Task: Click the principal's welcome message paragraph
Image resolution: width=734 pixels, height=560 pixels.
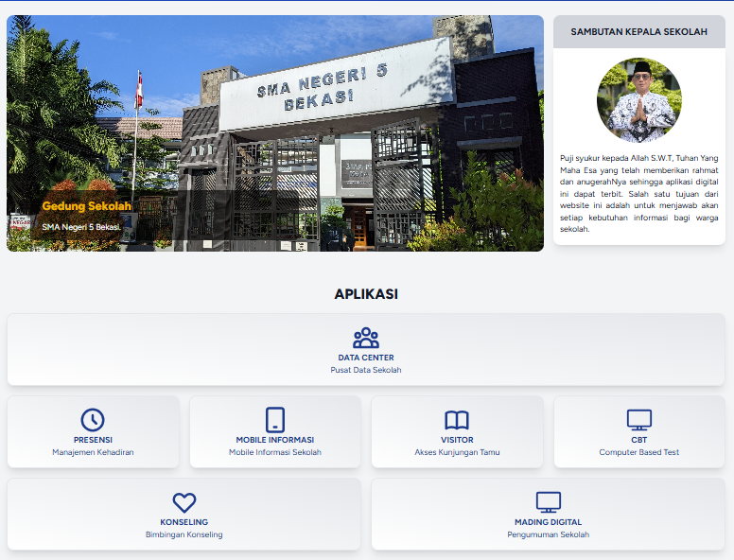Action: coord(638,193)
